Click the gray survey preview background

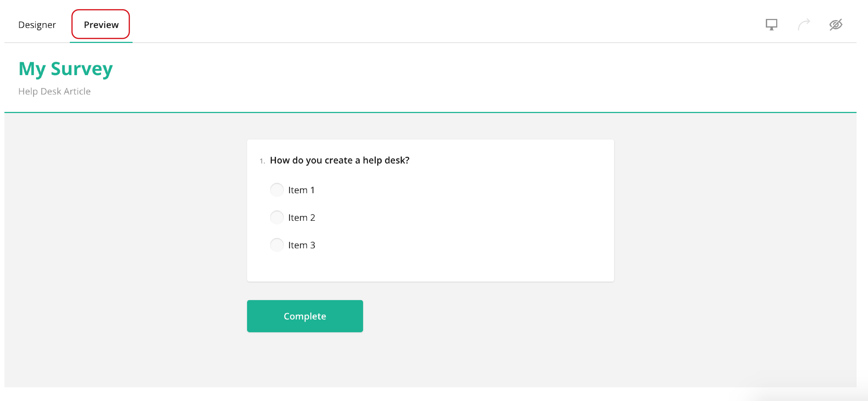[118, 236]
